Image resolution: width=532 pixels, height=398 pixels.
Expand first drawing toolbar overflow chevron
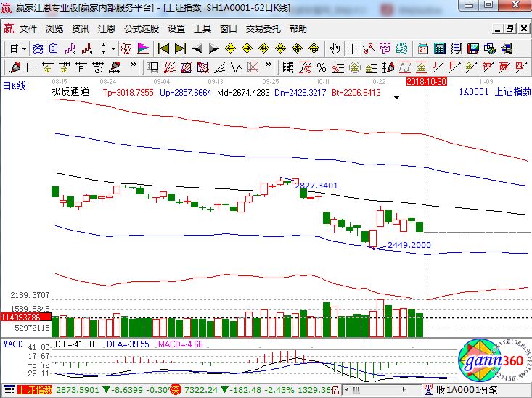133,67
